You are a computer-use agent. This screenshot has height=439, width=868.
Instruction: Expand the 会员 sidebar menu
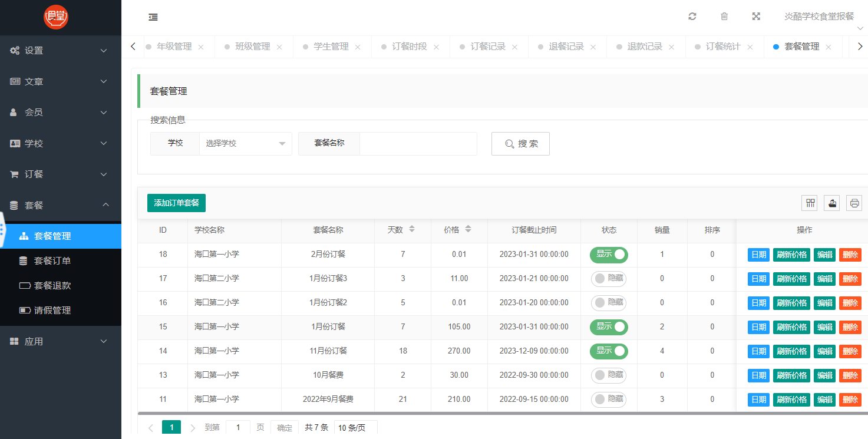click(x=61, y=113)
